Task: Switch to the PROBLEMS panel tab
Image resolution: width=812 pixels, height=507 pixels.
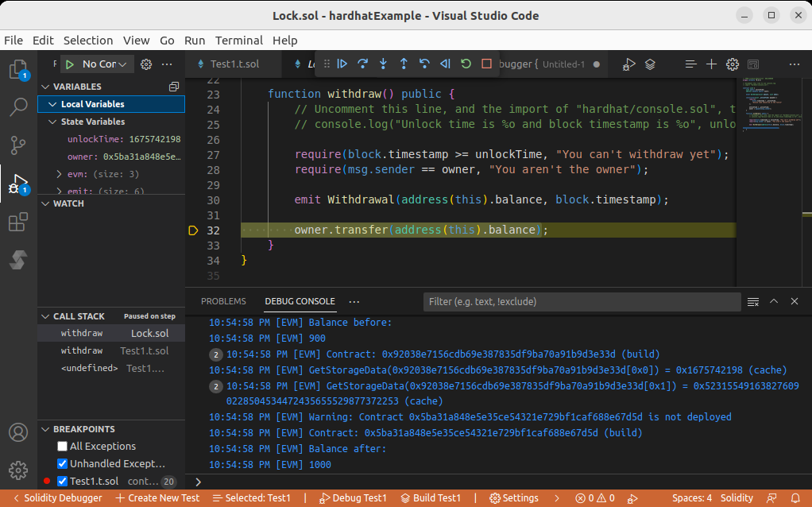Action: [x=222, y=302]
